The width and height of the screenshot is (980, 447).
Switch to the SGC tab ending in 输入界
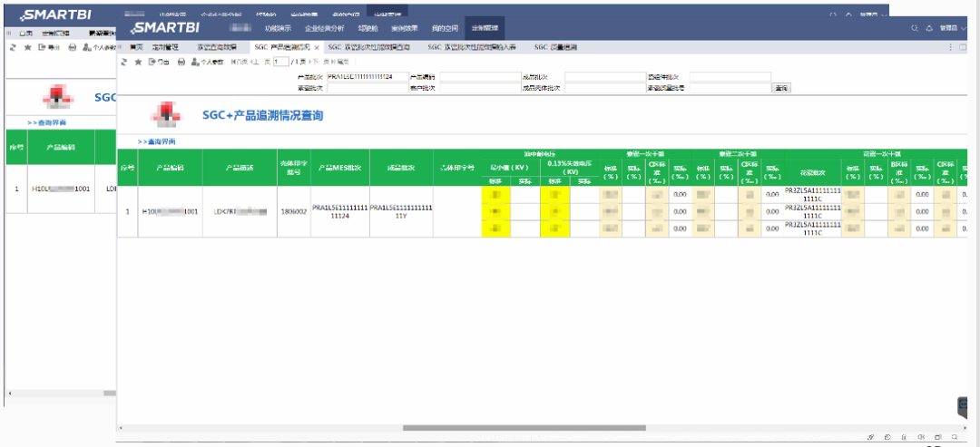pos(472,47)
